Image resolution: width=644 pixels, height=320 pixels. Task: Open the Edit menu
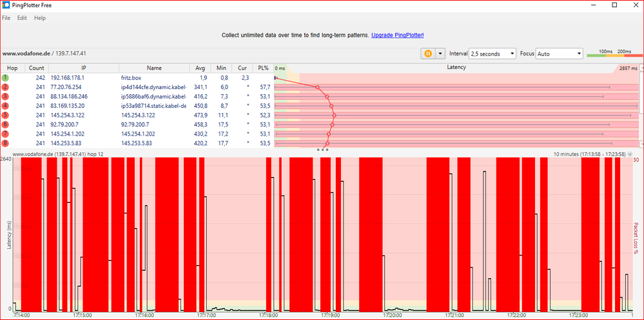pyautogui.click(x=22, y=18)
